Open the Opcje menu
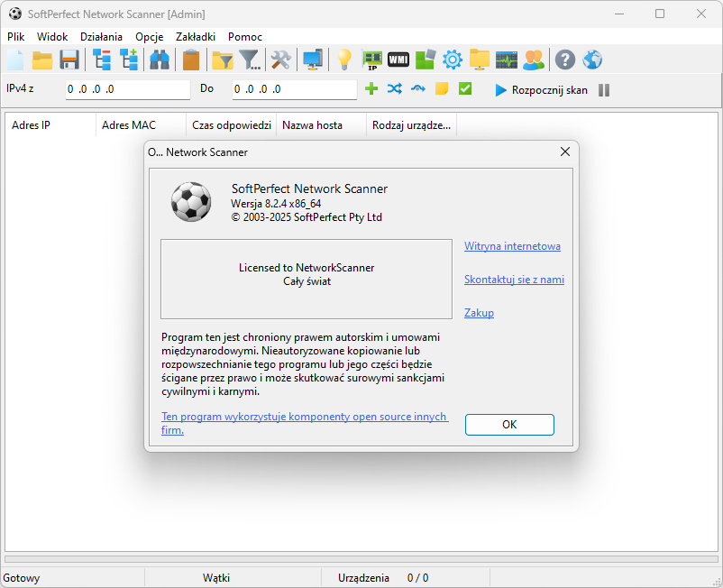This screenshot has width=723, height=588. 149,37
